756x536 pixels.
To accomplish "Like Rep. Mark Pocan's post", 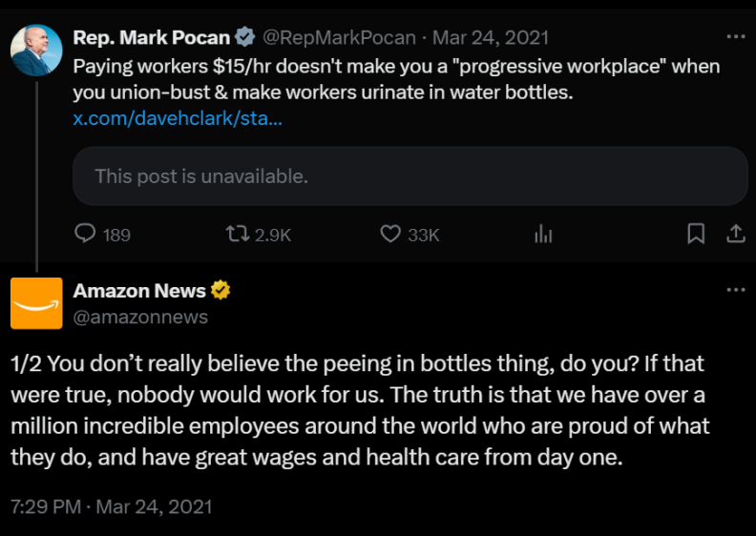I will tap(389, 234).
